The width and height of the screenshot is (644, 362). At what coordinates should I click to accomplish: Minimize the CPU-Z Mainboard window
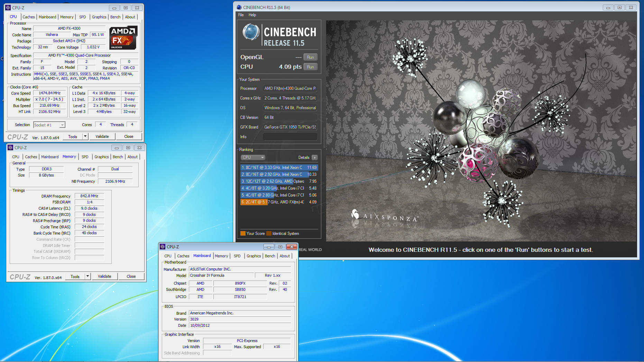click(269, 247)
